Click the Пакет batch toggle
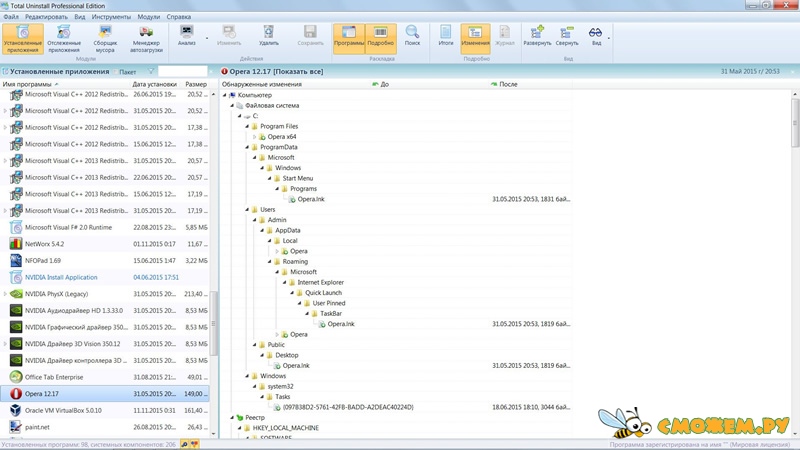This screenshot has width=800, height=450. click(125, 72)
